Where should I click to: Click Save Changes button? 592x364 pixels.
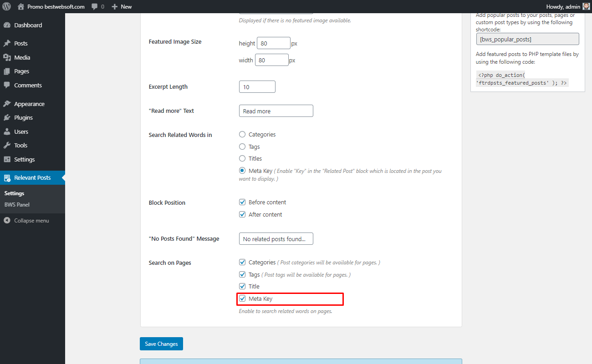(x=161, y=344)
